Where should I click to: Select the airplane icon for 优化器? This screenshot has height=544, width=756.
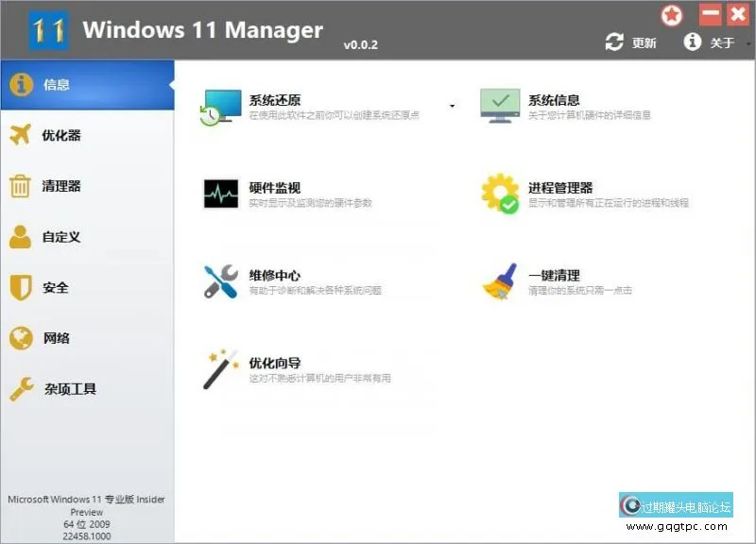point(19,135)
